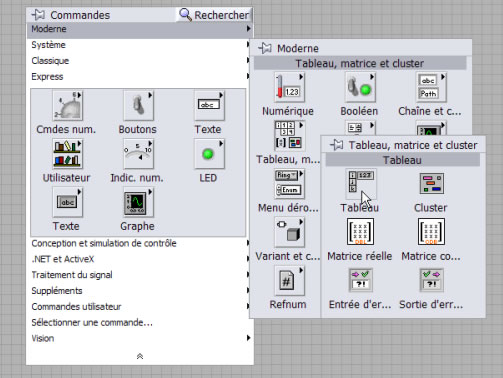Open the lower Texte indicator palette

[x=68, y=202]
